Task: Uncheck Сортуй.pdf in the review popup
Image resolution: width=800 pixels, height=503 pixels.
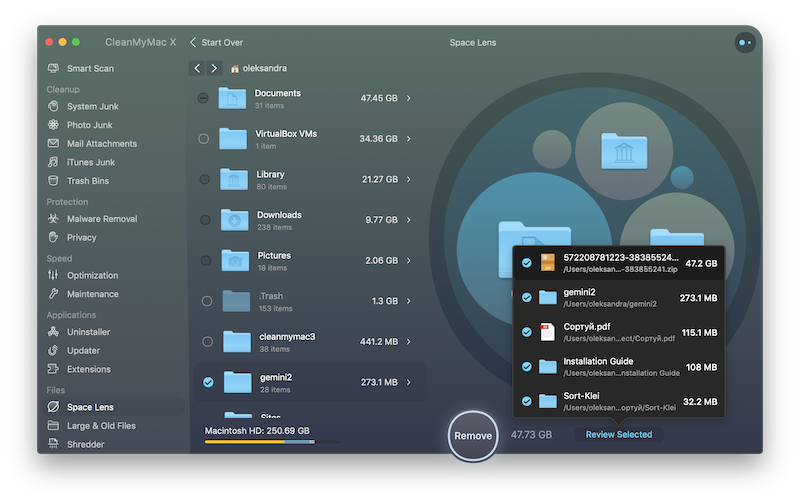Action: pyautogui.click(x=527, y=332)
